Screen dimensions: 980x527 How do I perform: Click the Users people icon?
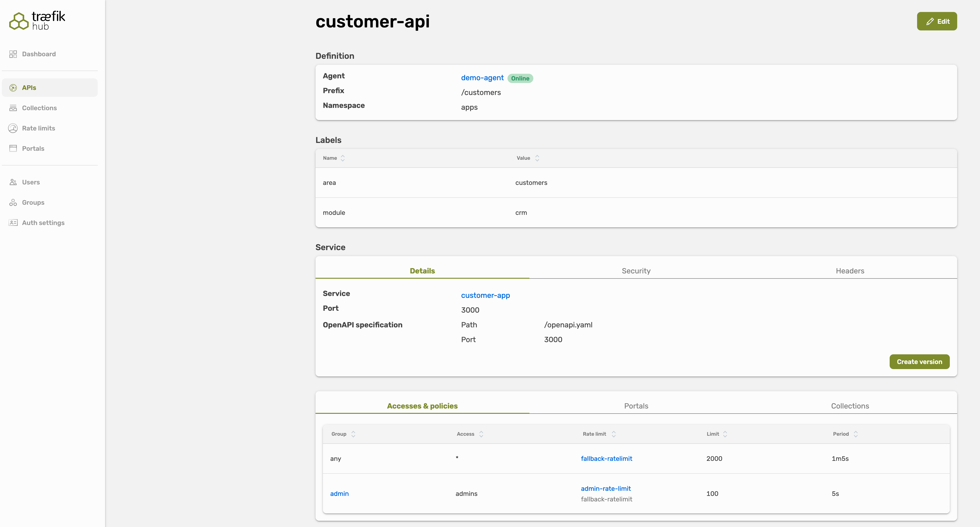point(13,182)
